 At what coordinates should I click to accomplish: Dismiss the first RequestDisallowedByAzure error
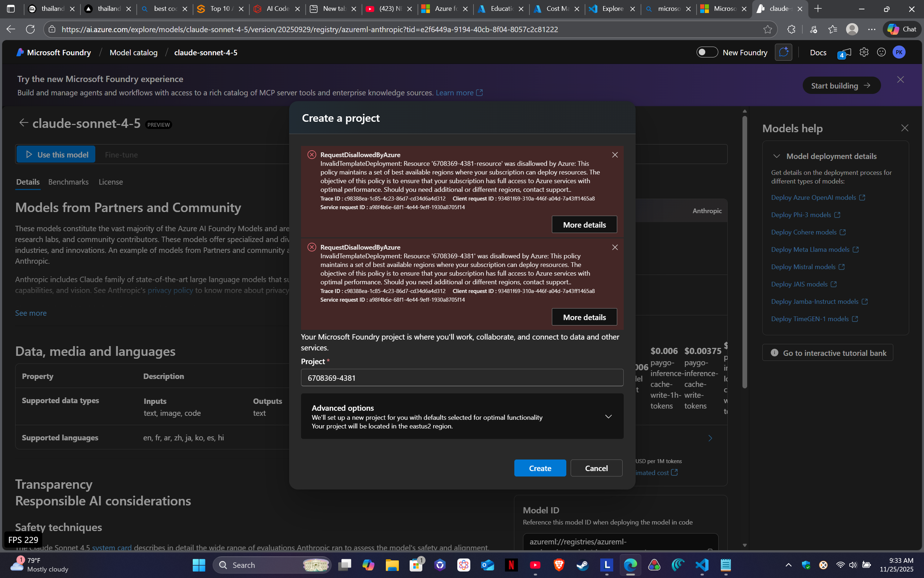[x=615, y=155]
